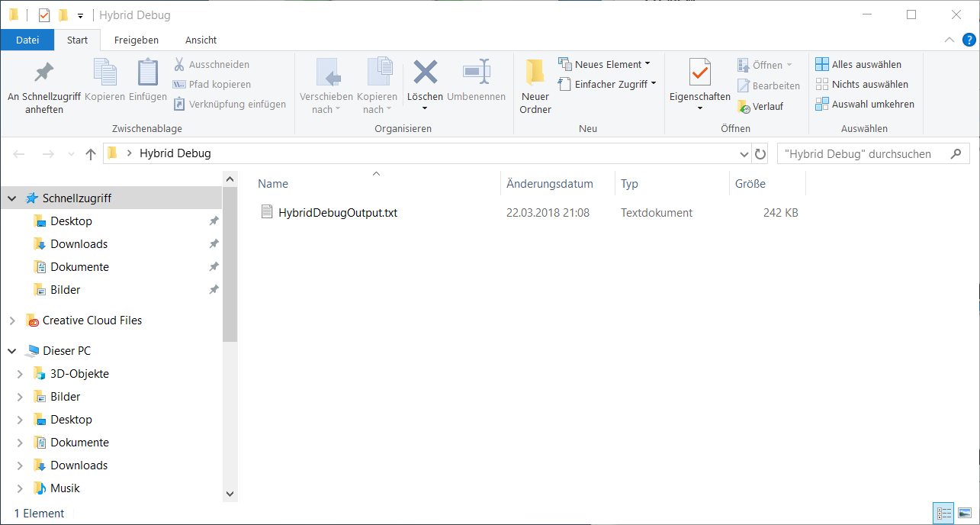Open the Eigenschaften dropdown arrow
This screenshot has width=980, height=525.
(x=699, y=108)
